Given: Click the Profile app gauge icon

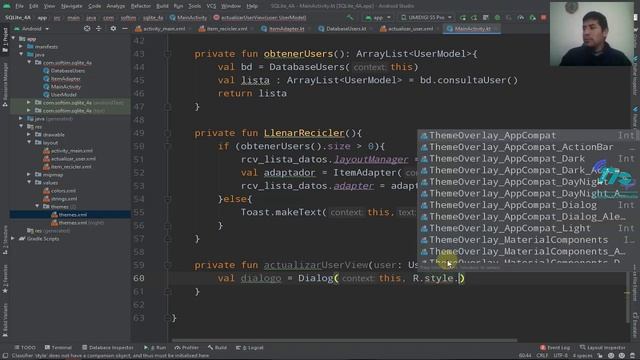Looking at the screenshot, I should point(520,18).
